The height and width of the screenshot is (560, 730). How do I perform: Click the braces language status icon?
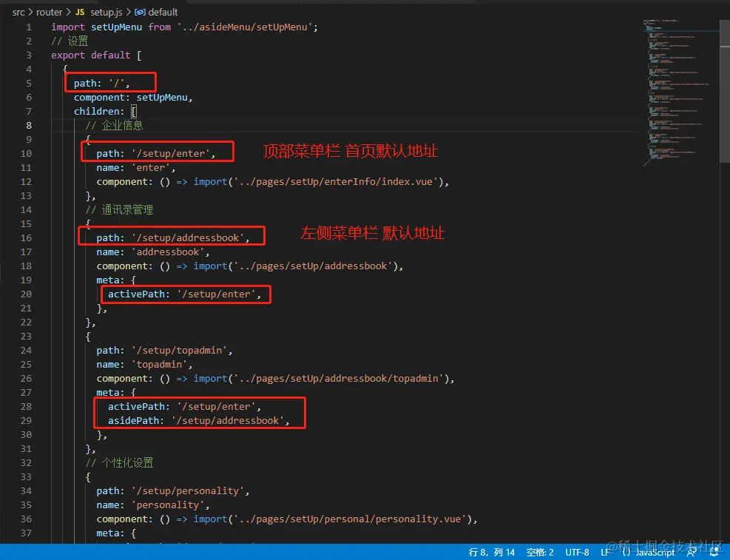[626, 552]
